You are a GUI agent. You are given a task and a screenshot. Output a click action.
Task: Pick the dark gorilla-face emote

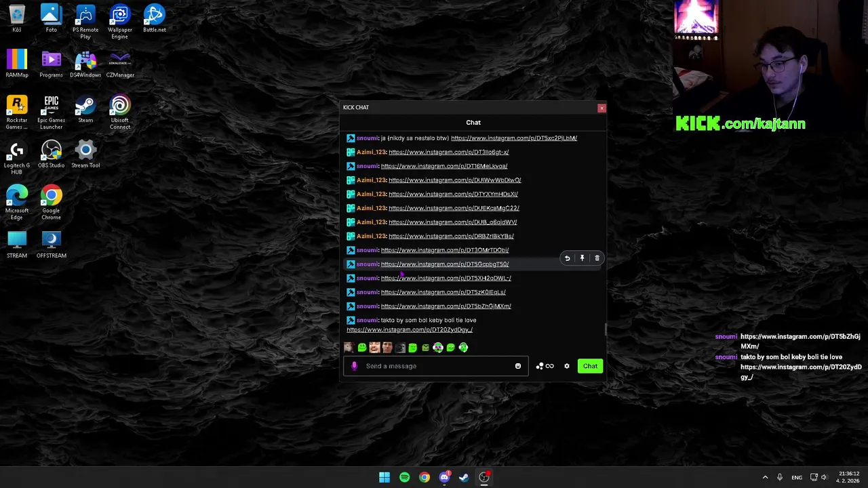399,348
